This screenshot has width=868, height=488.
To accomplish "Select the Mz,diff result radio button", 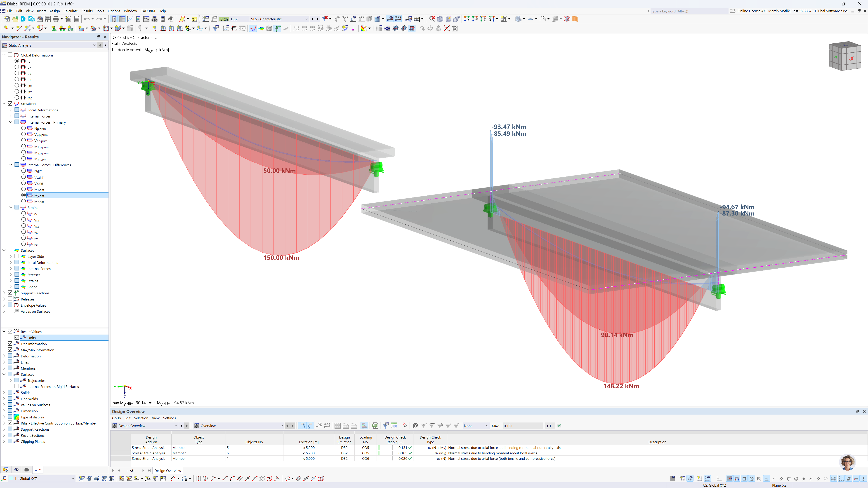I will 24,201.
